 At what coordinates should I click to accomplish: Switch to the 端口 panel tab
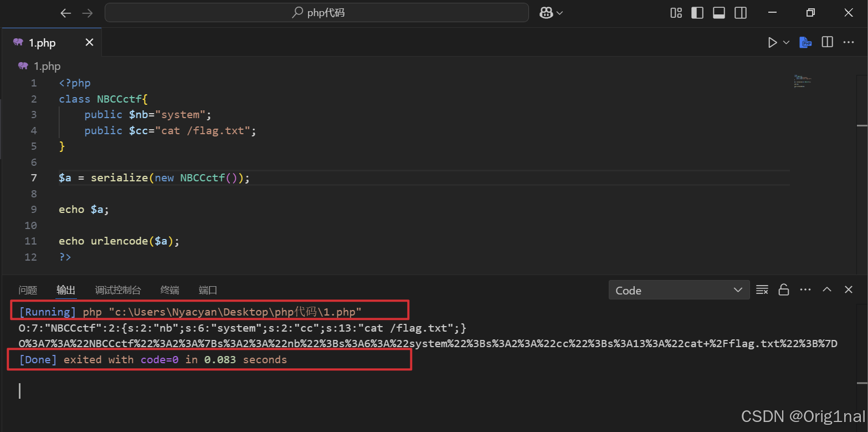[208, 290]
